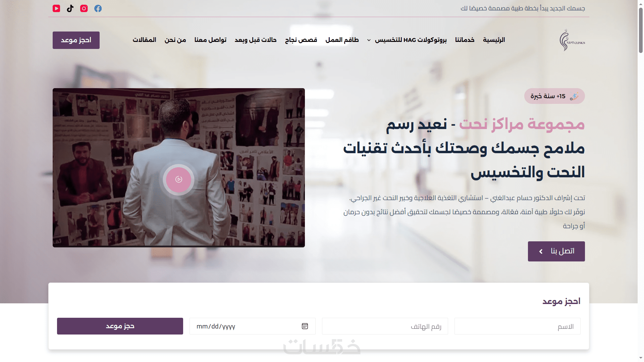Visit the قصص نجاح page
The height and width of the screenshot is (362, 644).
click(301, 40)
